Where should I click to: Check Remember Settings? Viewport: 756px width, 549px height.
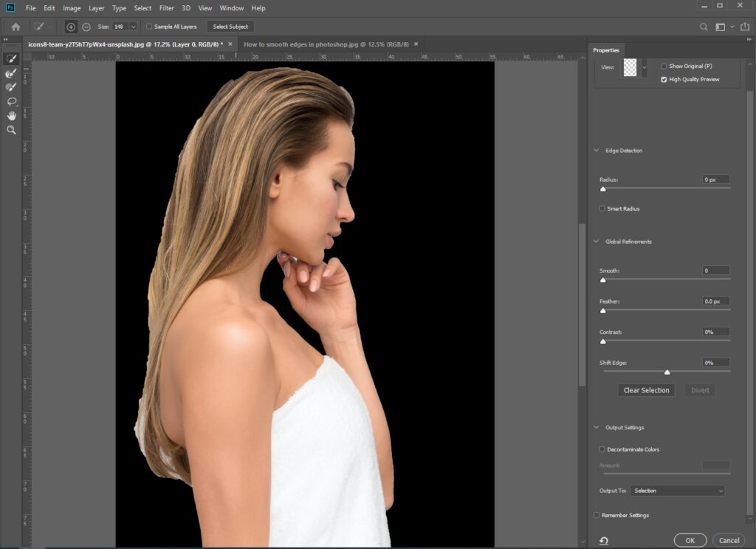pyautogui.click(x=597, y=515)
